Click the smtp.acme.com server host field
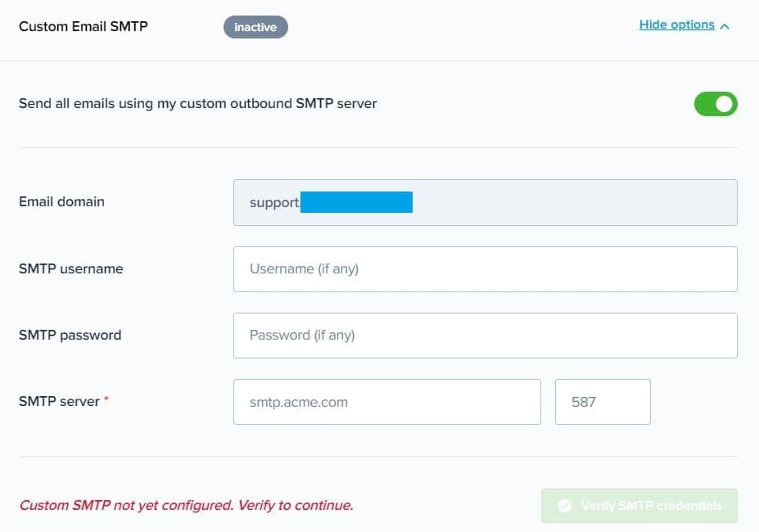The image size is (759, 532). pos(386,402)
